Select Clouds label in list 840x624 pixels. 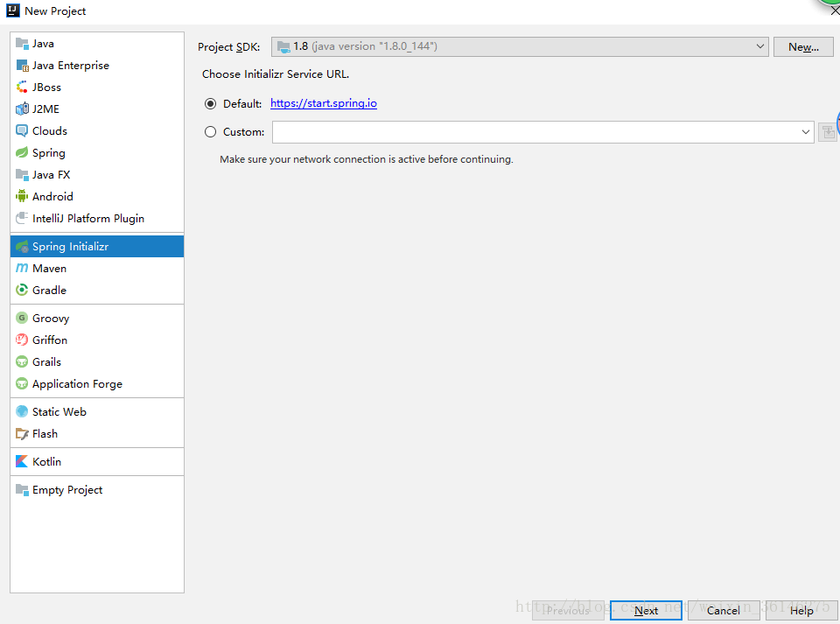click(x=50, y=130)
